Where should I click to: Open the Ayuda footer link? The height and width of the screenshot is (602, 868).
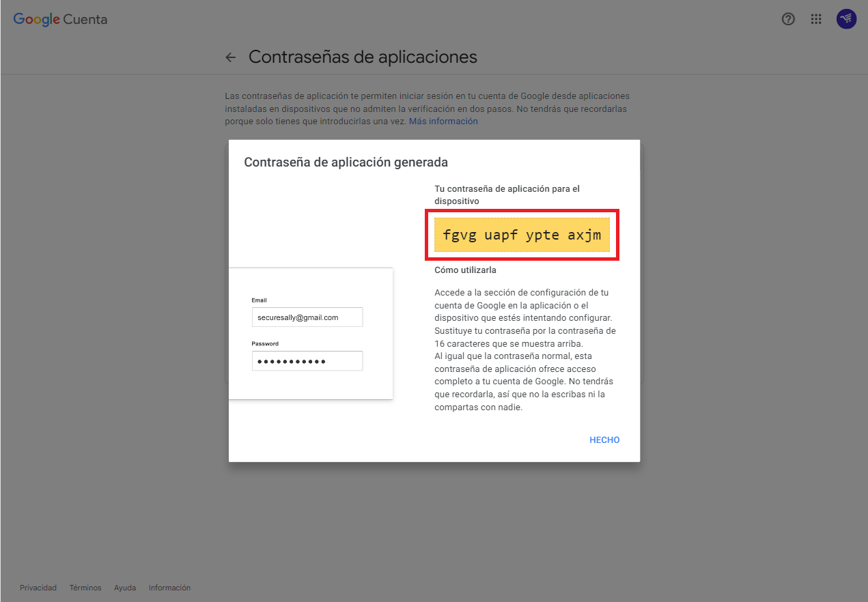tap(125, 588)
